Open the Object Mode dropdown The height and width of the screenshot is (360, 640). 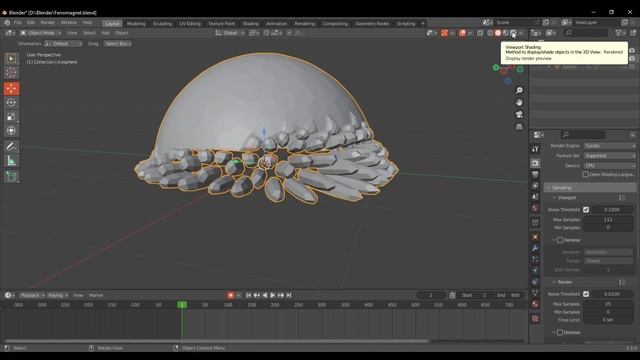pyautogui.click(x=40, y=33)
